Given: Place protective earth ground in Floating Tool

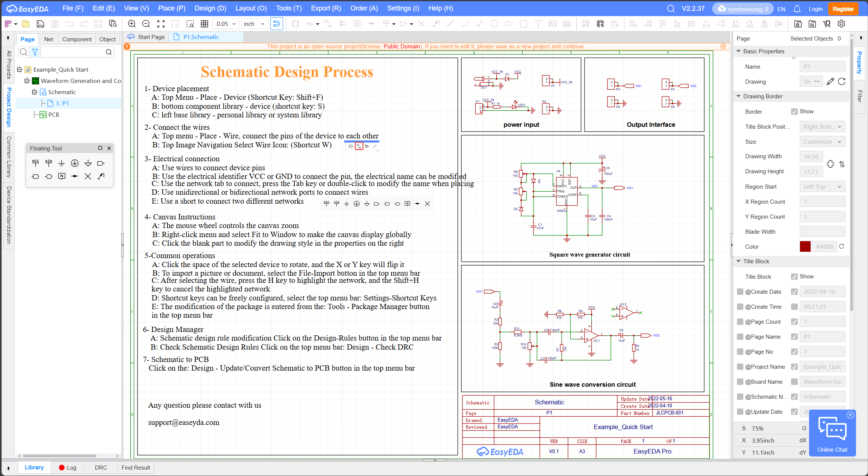Looking at the screenshot, I should click(75, 163).
